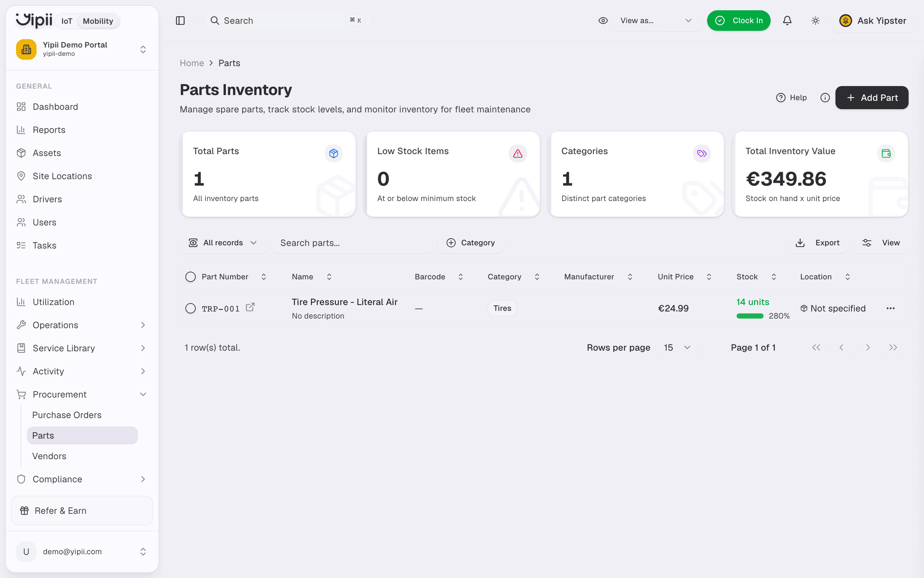Go to Home breadcrumb
This screenshot has height=578, width=924.
[192, 63]
